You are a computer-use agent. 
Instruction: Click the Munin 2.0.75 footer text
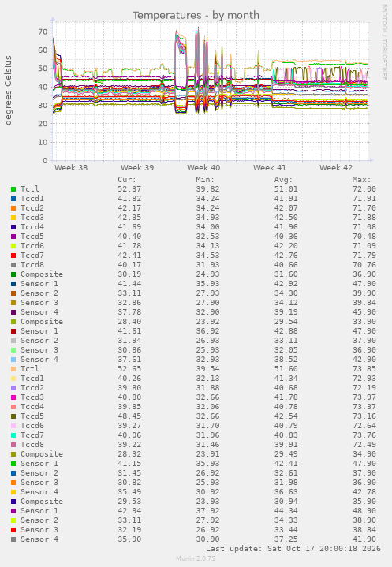coord(196,558)
